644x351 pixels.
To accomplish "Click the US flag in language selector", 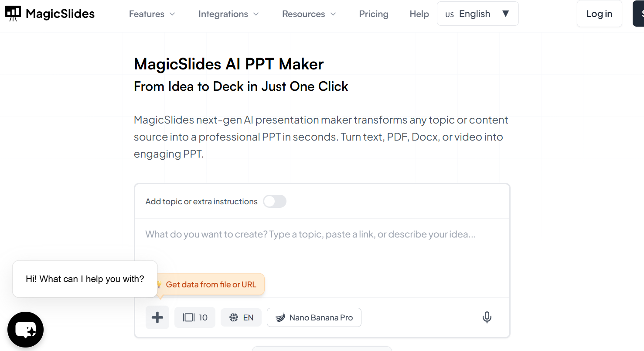I will click(450, 14).
